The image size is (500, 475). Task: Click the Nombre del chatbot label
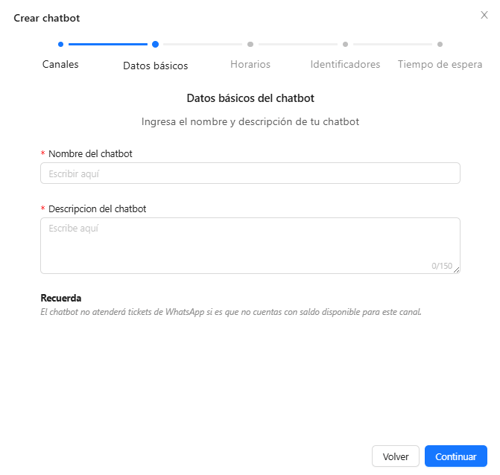coord(90,154)
